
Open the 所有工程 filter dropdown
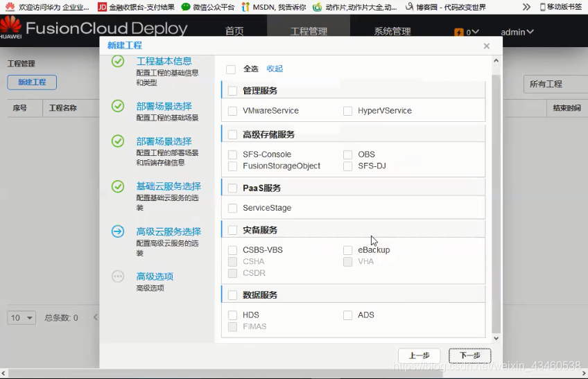tap(555, 84)
